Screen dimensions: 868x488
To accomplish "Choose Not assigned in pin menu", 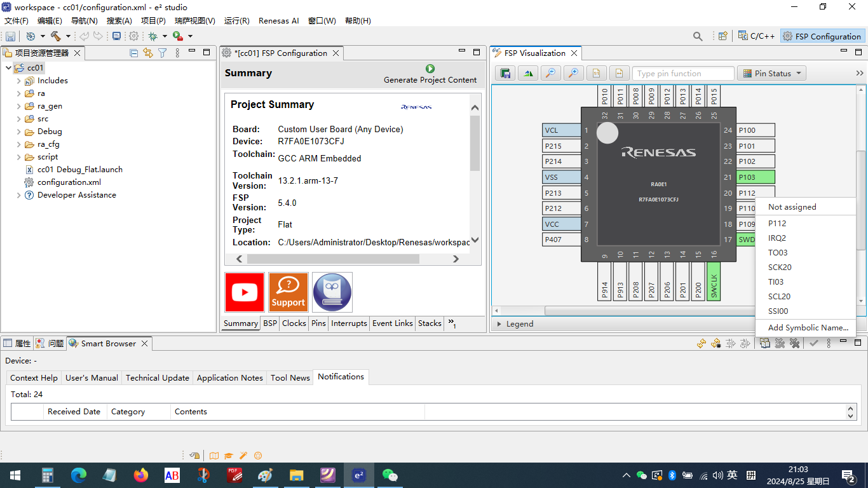I will click(792, 207).
